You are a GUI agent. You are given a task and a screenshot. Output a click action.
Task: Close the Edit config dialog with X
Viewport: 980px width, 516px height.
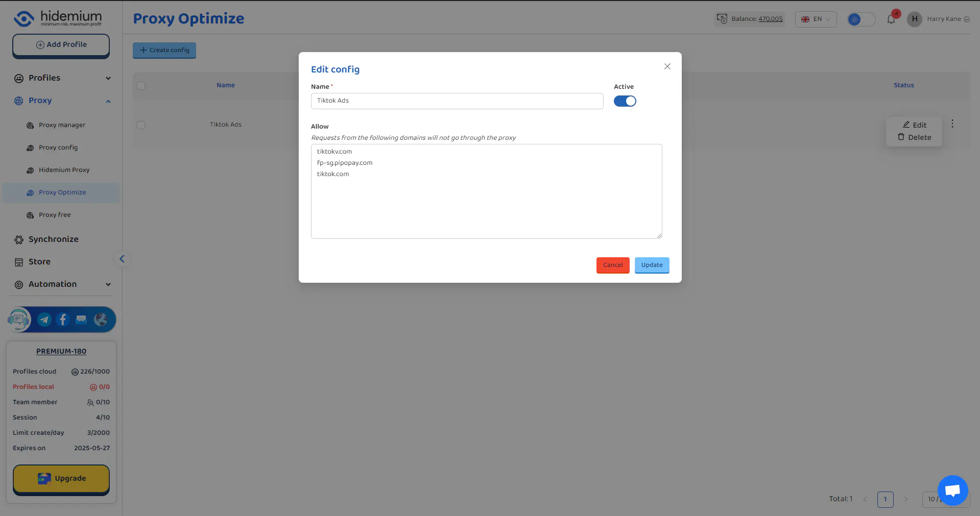[667, 66]
